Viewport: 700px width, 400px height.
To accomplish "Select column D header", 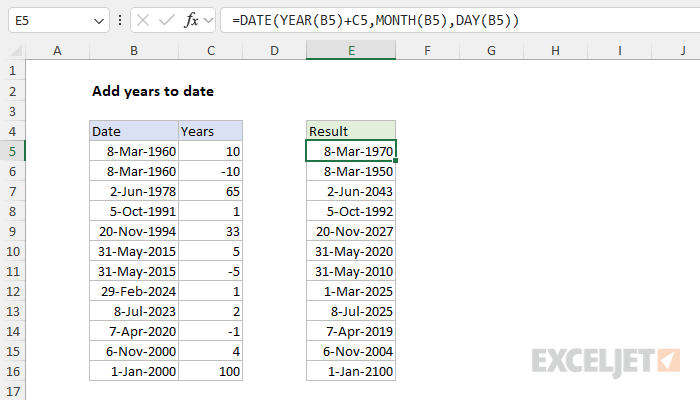I will (275, 50).
